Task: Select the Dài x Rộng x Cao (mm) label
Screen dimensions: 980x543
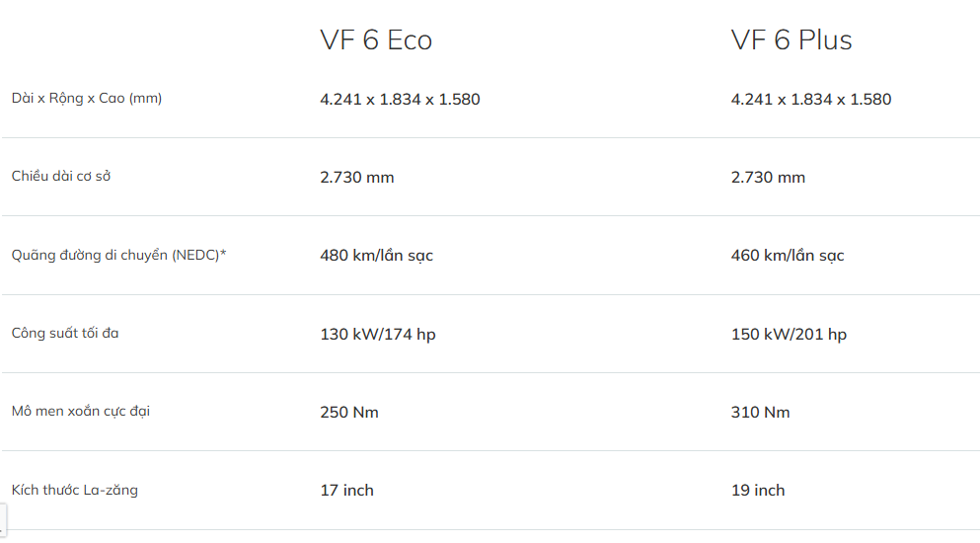Action: (87, 99)
